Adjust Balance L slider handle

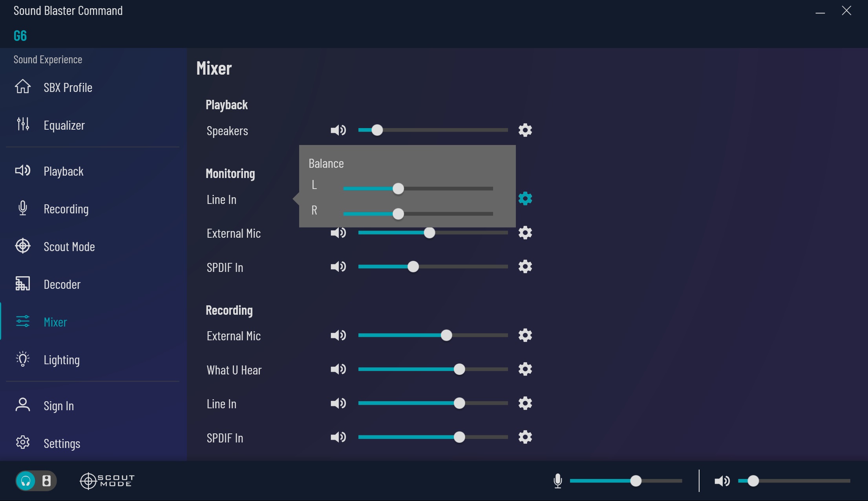coord(398,189)
